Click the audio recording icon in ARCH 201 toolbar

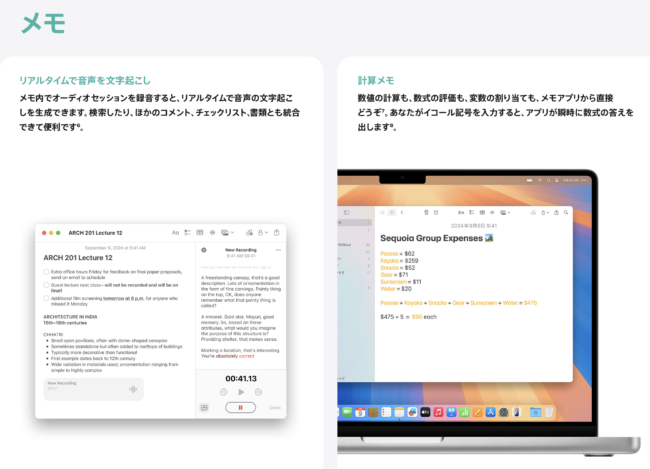[214, 232]
